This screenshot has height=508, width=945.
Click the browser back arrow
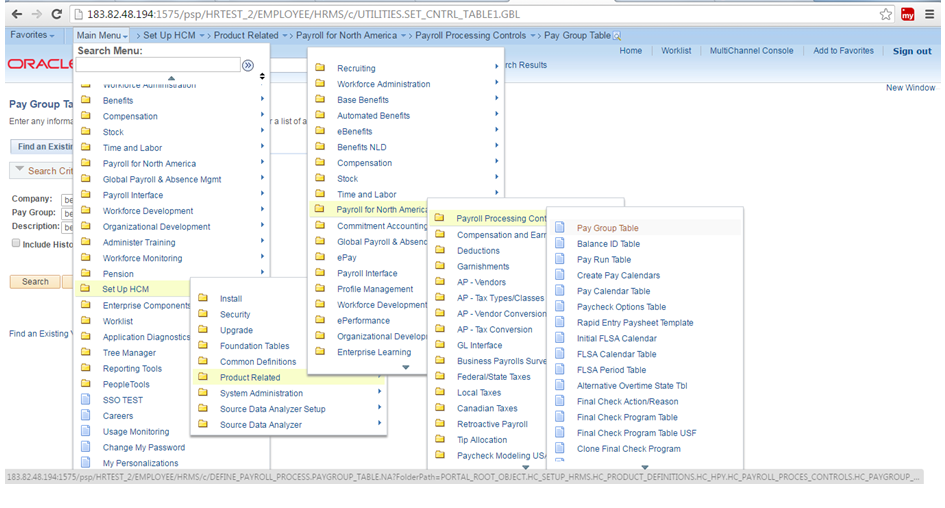coord(16,14)
